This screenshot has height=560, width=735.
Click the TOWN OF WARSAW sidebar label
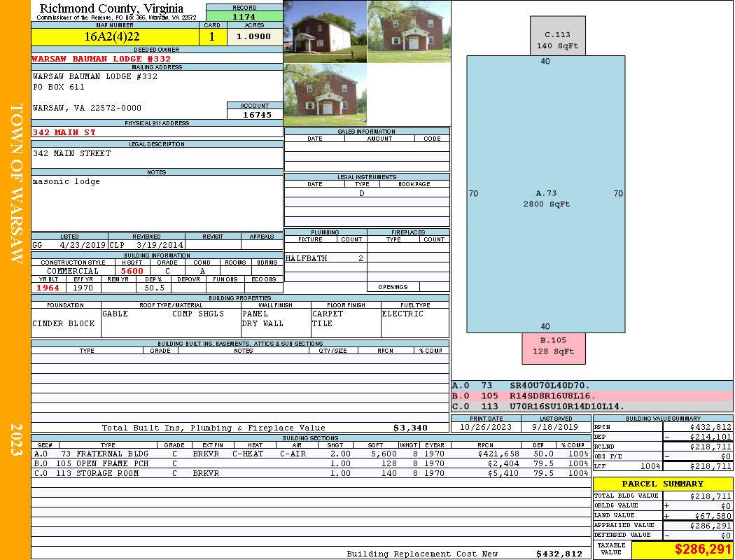click(16, 183)
